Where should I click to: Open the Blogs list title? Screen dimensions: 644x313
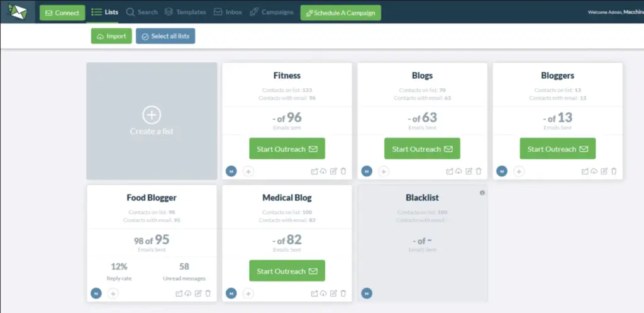pos(422,76)
